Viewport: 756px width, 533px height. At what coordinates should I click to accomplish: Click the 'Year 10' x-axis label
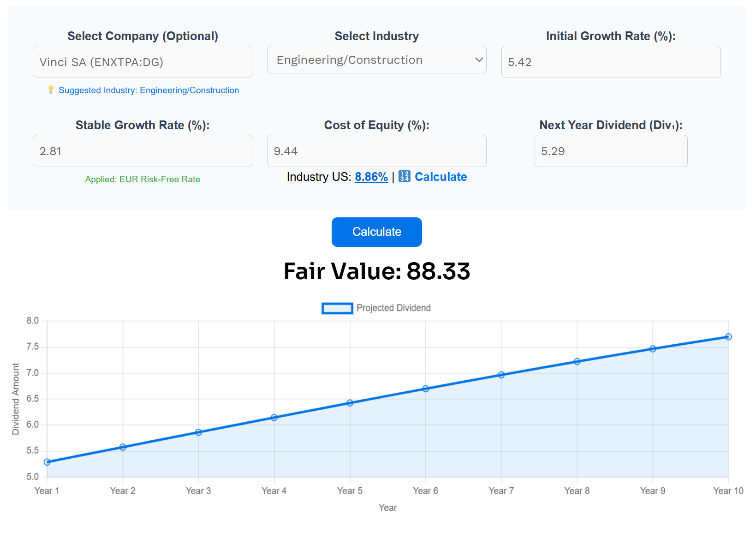point(728,491)
